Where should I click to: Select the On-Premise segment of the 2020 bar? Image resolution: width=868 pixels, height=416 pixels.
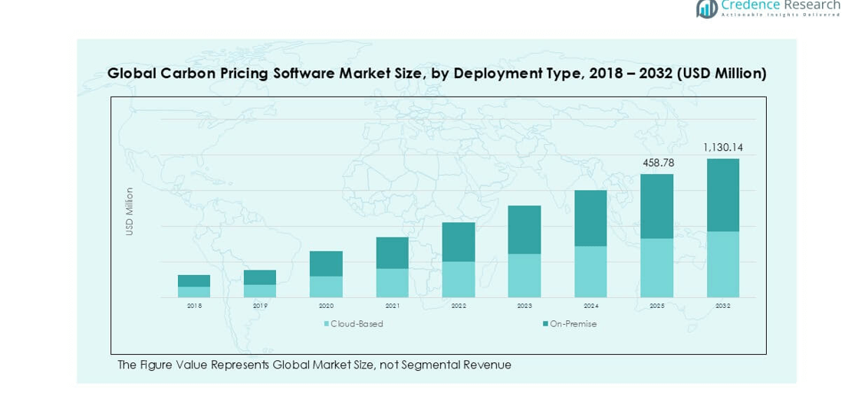(326, 264)
